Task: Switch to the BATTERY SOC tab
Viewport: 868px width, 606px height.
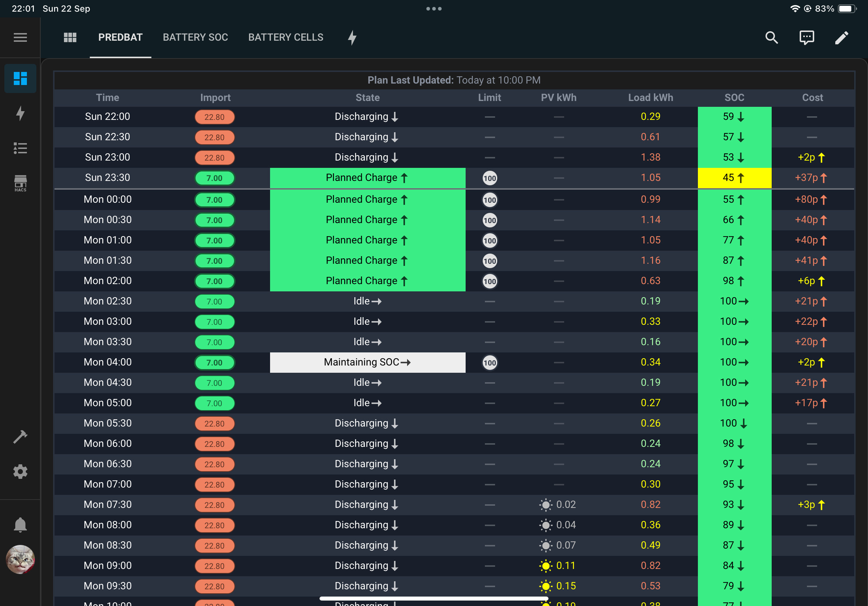Action: coord(196,37)
